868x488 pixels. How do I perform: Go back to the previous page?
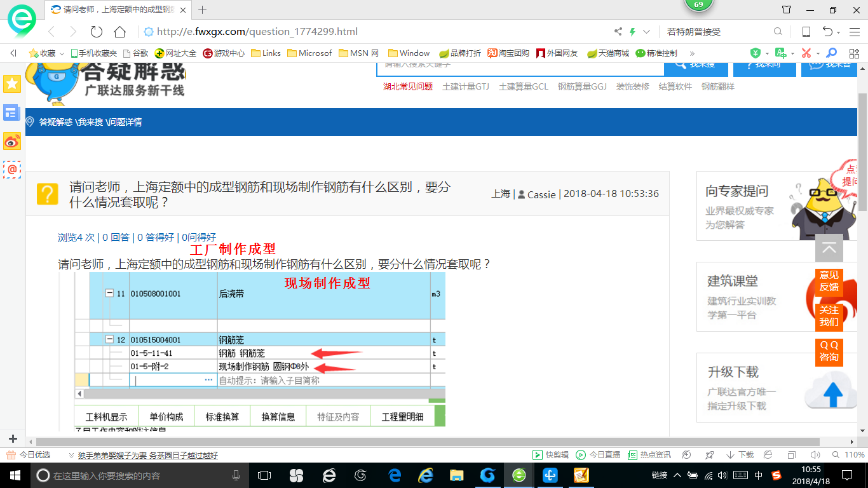[51, 32]
